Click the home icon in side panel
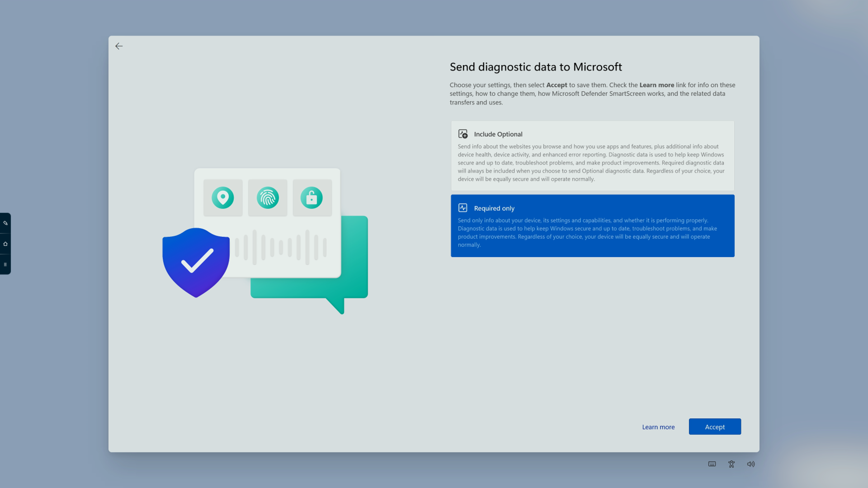This screenshot has width=868, height=488. click(5, 244)
